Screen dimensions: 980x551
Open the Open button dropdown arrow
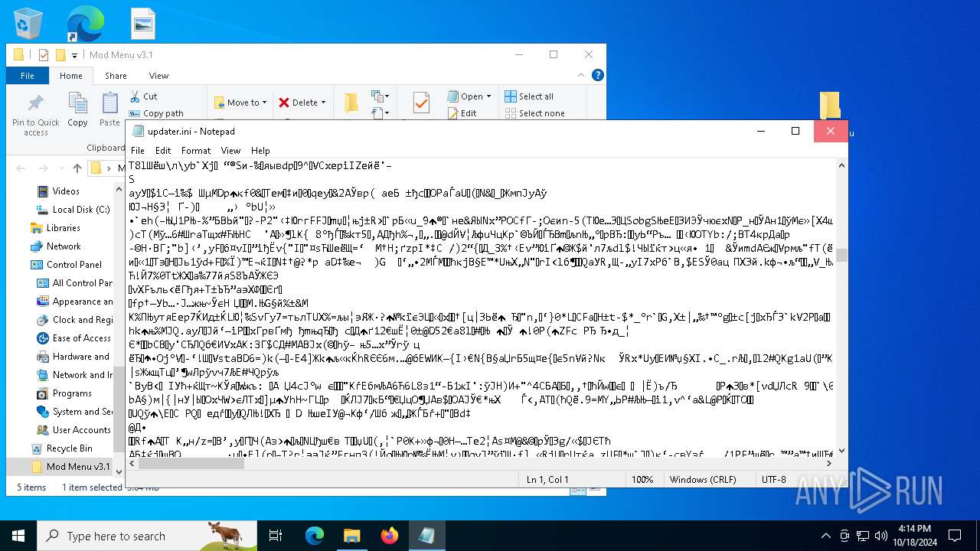490,96
